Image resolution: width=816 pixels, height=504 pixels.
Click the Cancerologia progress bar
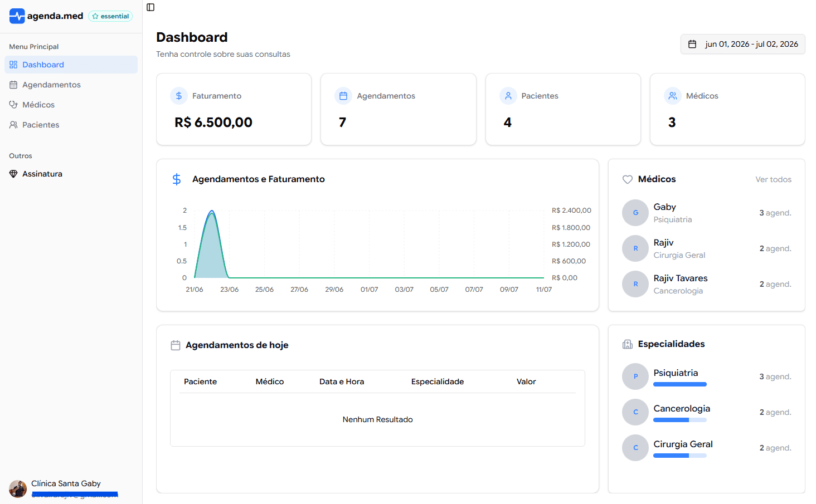[680, 420]
